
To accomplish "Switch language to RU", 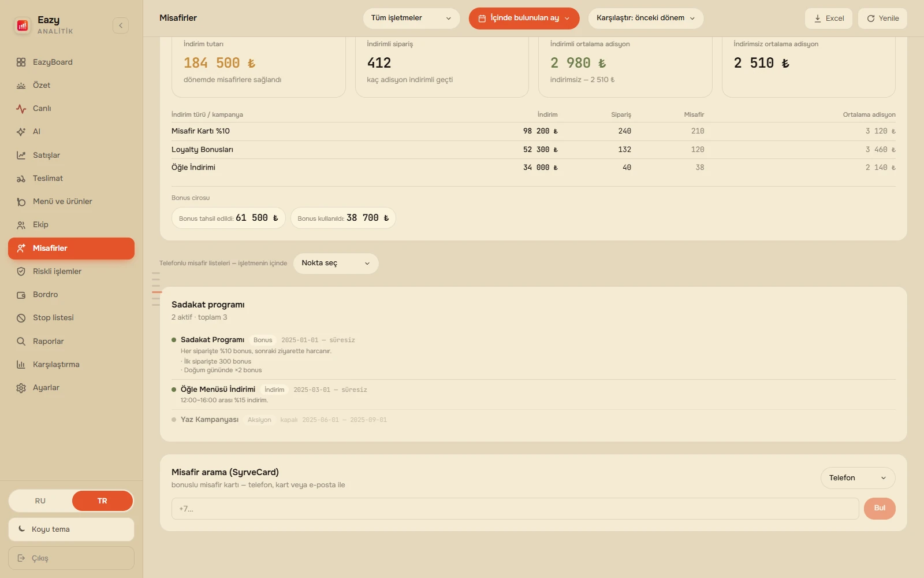I will [x=40, y=501].
